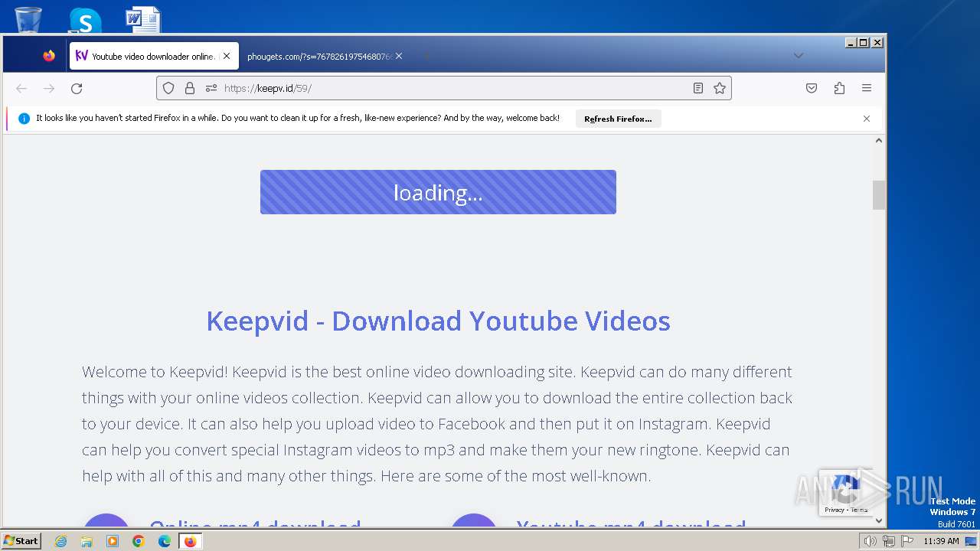Toggle reader view
Screen dimensions: 980x551
click(698, 88)
